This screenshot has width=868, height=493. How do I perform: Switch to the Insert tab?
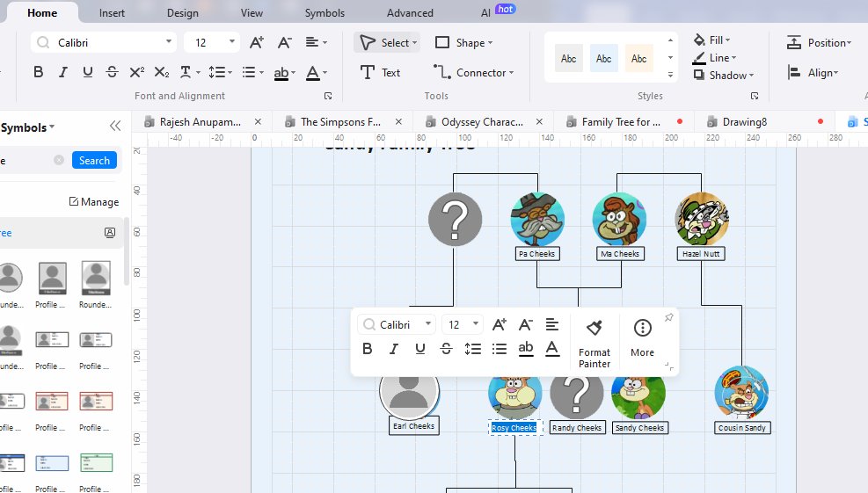point(112,12)
